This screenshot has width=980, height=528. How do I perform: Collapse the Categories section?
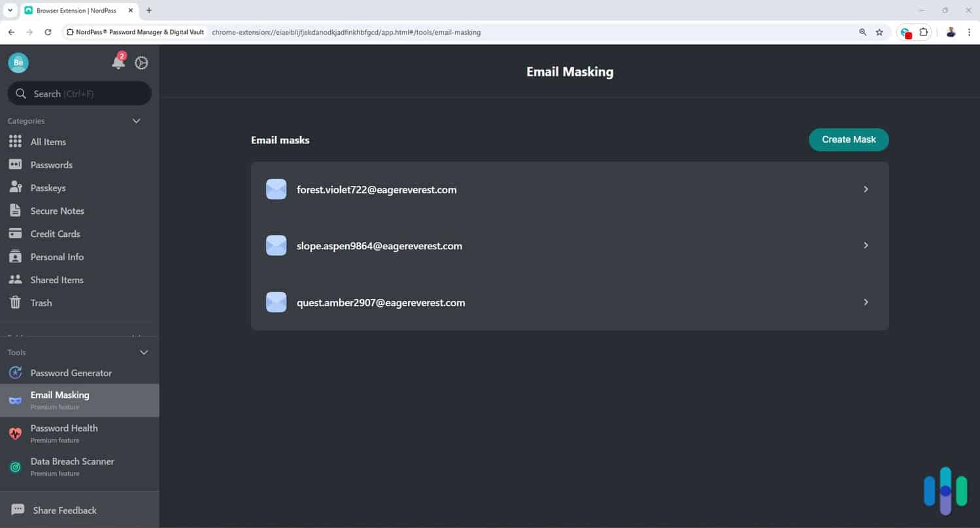coord(136,120)
